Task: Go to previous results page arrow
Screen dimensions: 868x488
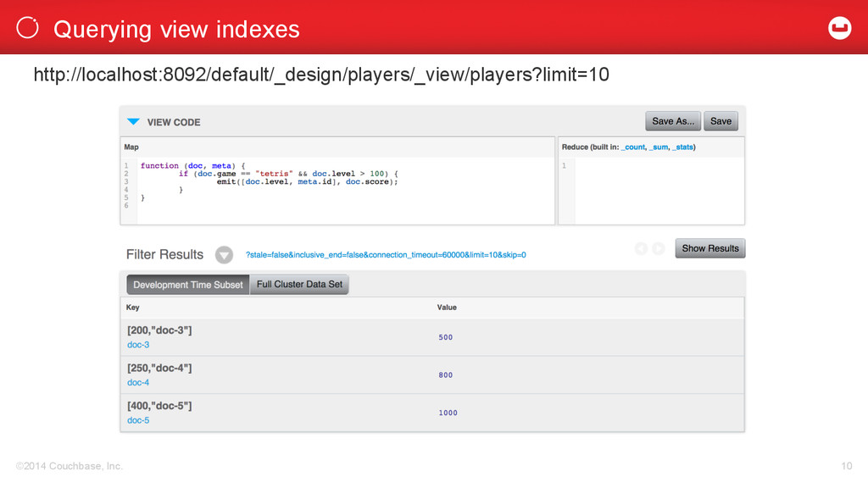Action: [641, 248]
